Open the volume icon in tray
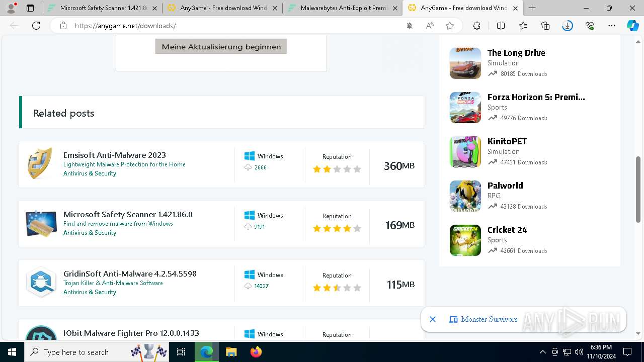This screenshot has height=362, width=644. (x=579, y=352)
